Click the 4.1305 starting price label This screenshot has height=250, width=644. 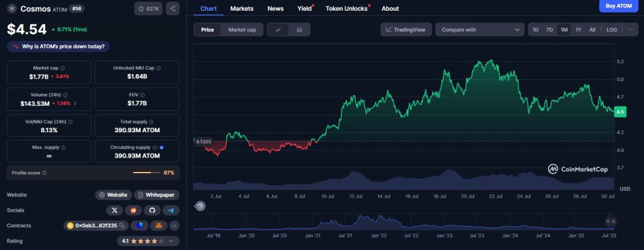pos(204,142)
